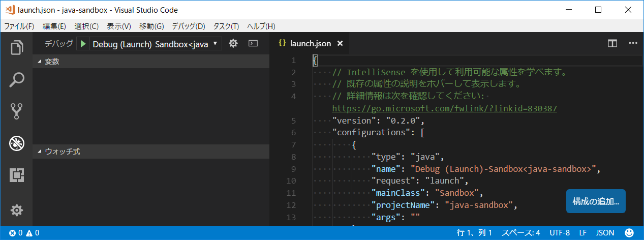Open debug configuration dropdown
The image size is (644, 240).
pyautogui.click(x=155, y=44)
